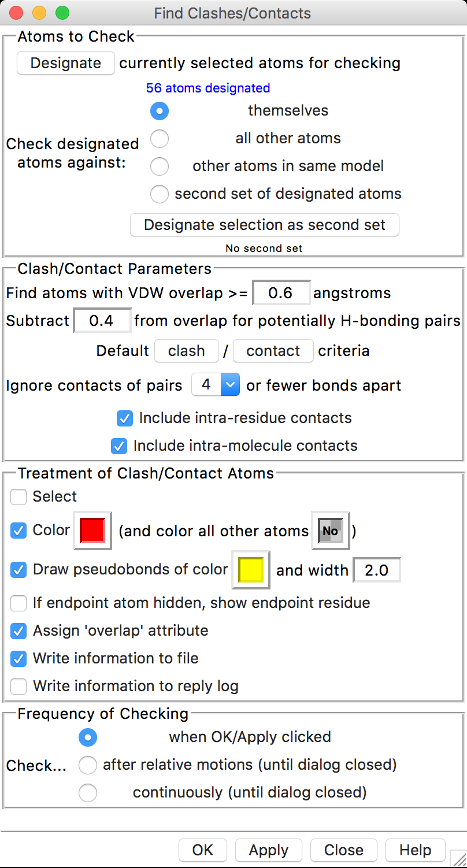
Task: Click the pseudobond width field
Action: (377, 570)
